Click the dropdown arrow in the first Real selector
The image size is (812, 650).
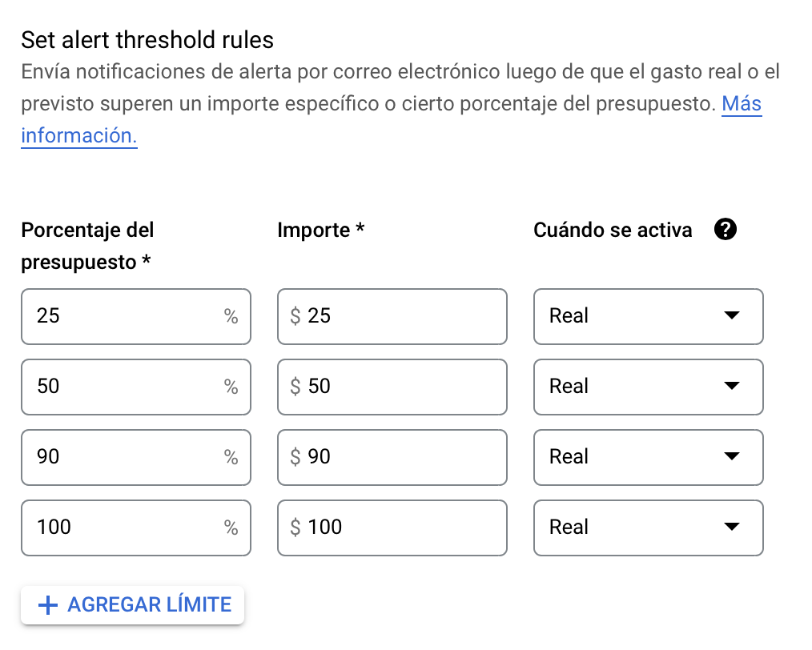tap(732, 315)
